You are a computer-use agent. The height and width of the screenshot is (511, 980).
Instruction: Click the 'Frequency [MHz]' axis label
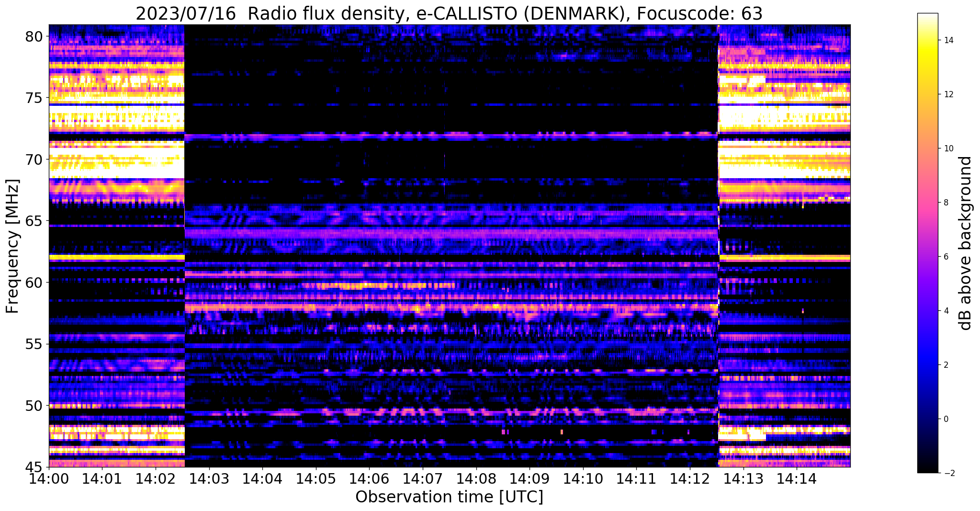[x=12, y=246]
